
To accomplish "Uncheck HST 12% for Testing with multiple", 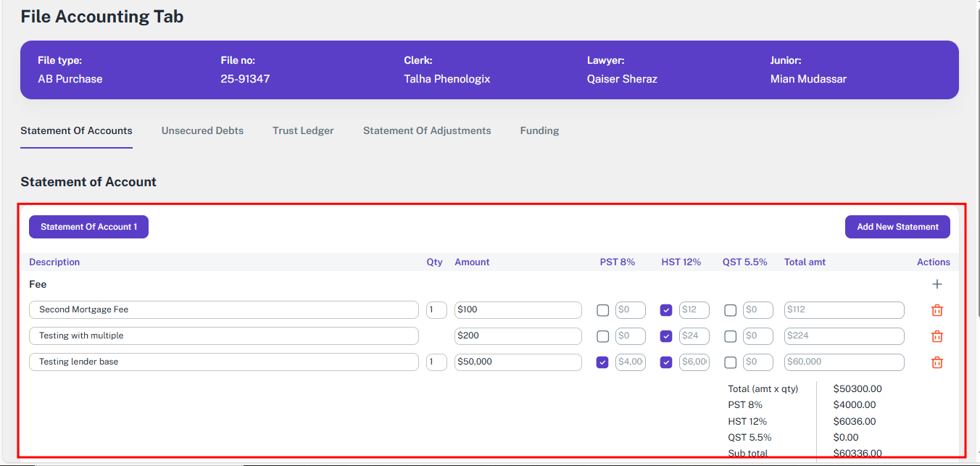I will [x=666, y=336].
